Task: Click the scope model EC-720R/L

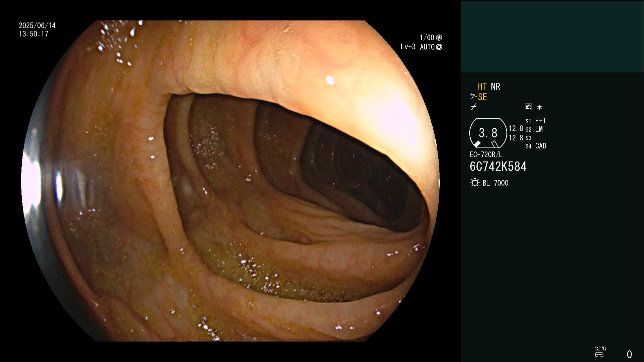Action: tap(486, 155)
